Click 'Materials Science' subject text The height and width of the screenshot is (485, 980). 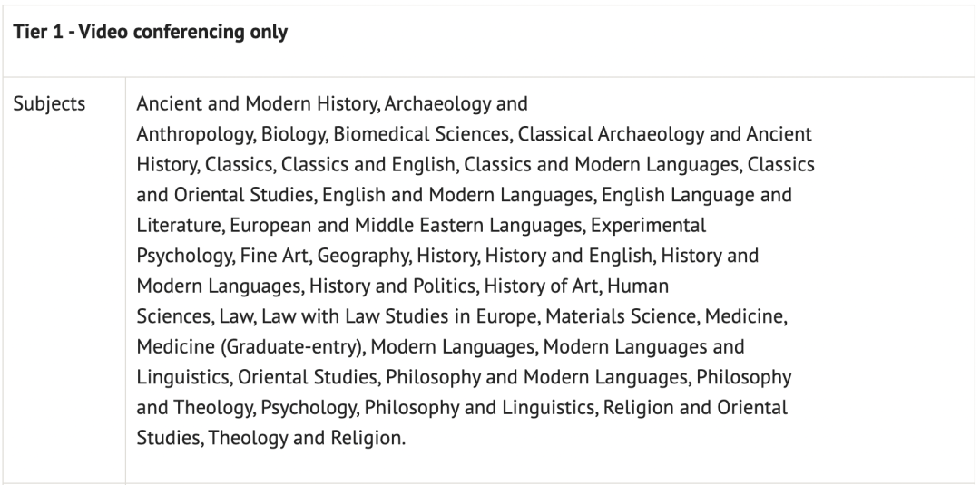tap(622, 316)
